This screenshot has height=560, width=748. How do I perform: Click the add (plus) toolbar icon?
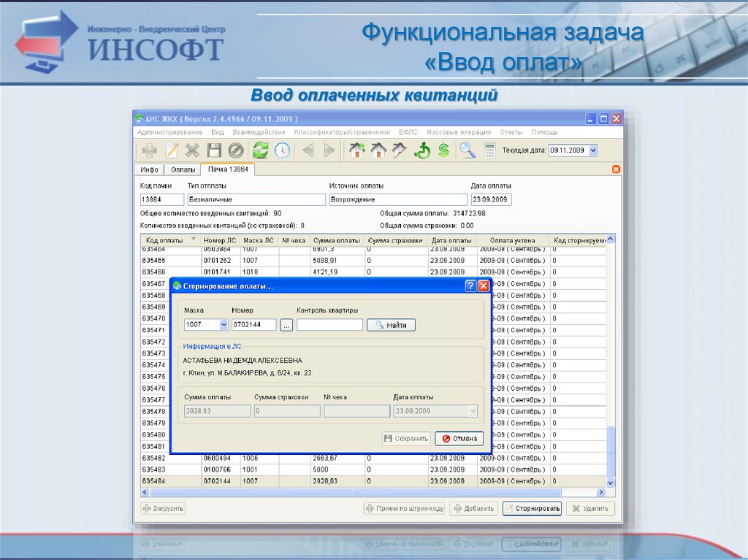tap(150, 150)
